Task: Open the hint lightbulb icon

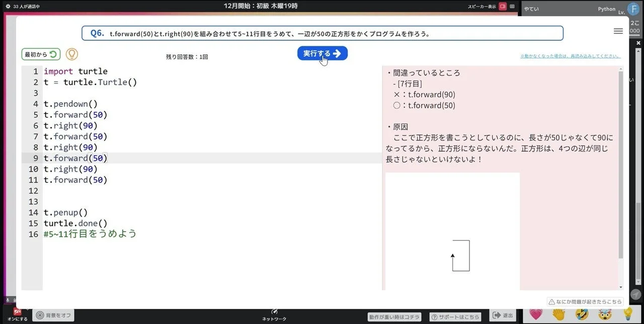Action: pyautogui.click(x=71, y=53)
